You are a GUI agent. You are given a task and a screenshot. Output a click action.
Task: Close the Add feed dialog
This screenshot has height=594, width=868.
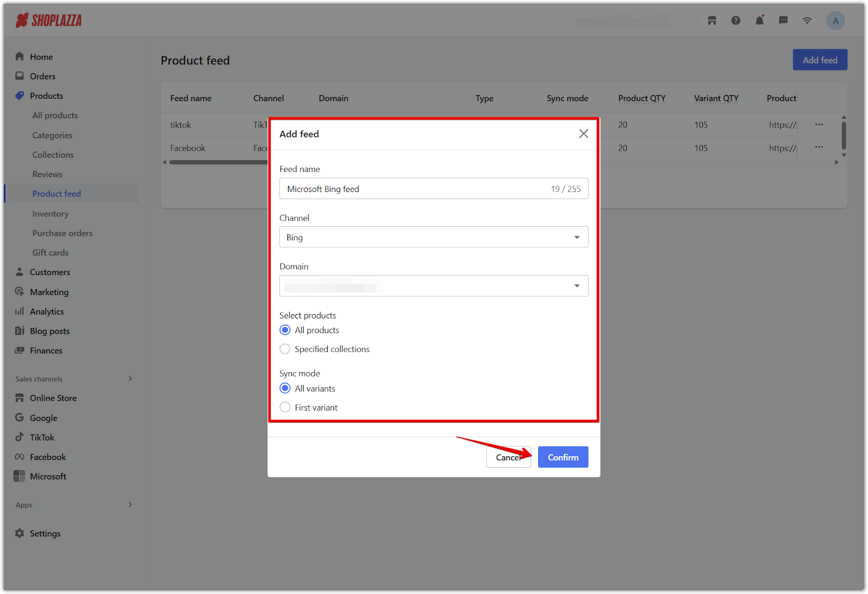click(583, 133)
